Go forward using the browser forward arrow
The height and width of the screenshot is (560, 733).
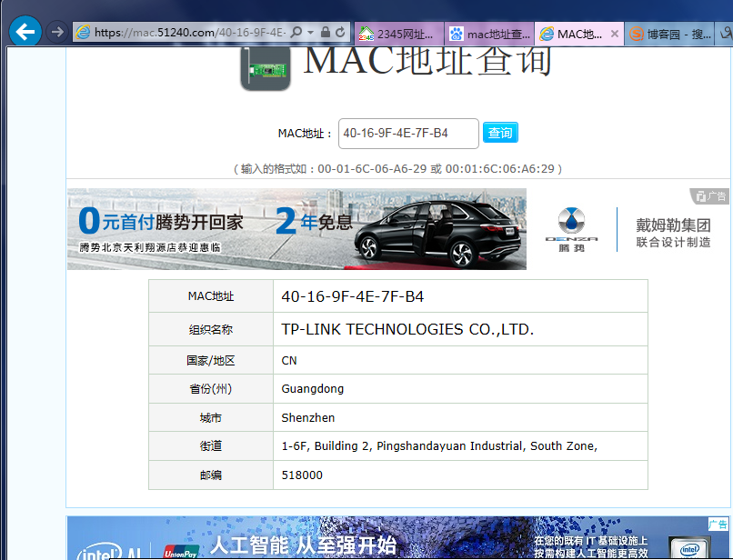coord(57,32)
